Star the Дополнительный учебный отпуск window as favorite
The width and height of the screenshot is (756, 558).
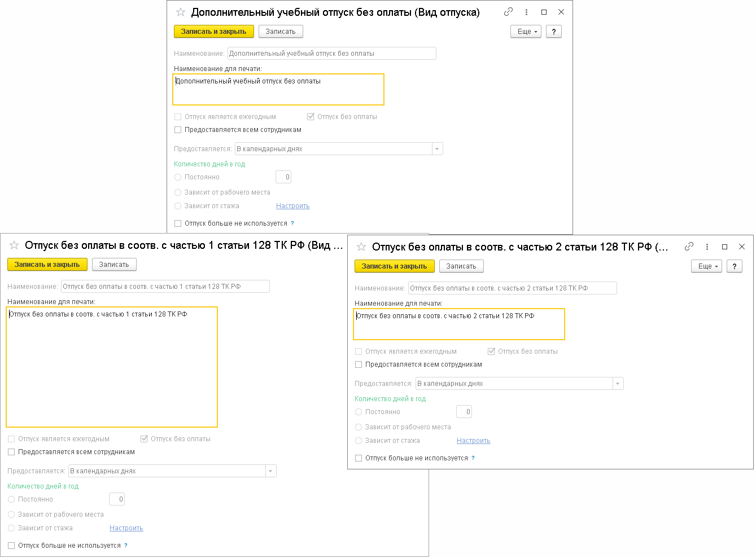coord(181,12)
